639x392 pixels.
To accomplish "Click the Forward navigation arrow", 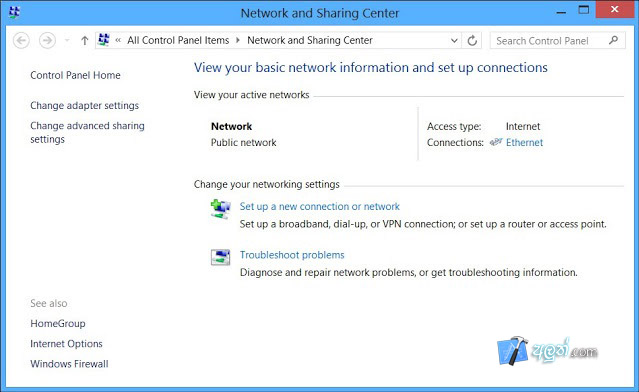I will click(47, 41).
